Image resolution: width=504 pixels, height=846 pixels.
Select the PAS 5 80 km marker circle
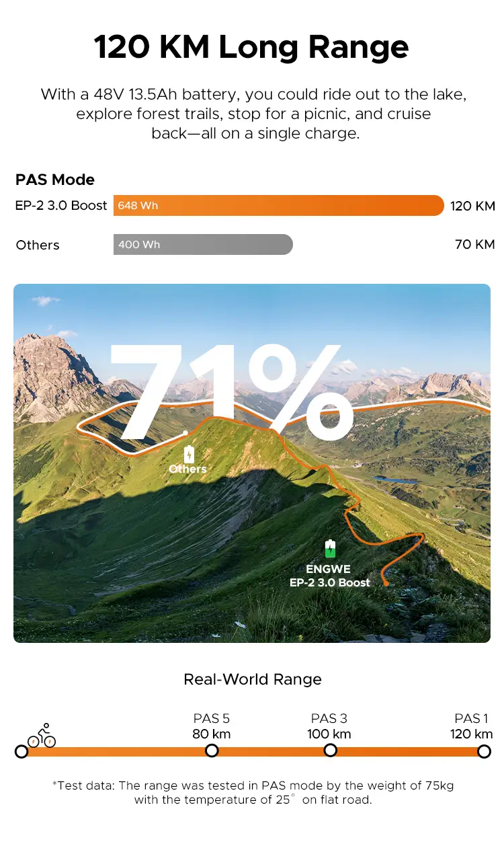coord(212,751)
